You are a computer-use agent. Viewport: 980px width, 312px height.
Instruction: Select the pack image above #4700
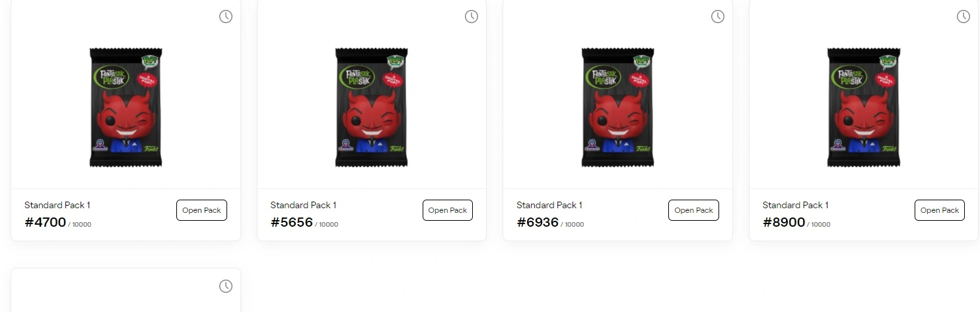click(x=125, y=107)
